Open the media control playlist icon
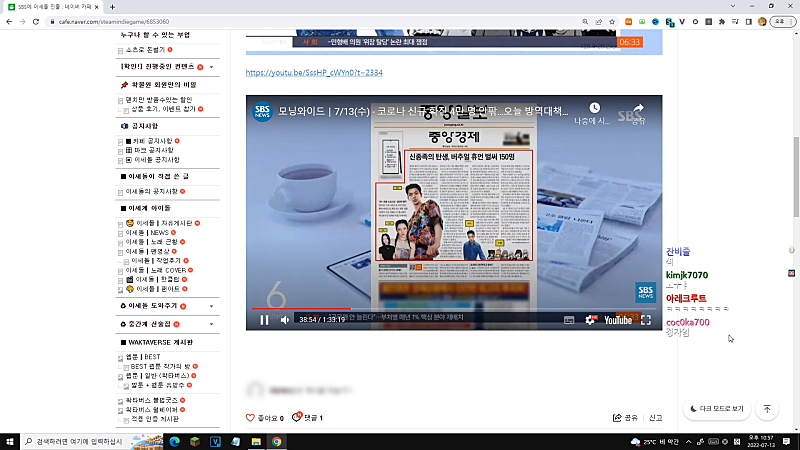This screenshot has width=800, height=450. pyautogui.click(x=735, y=21)
